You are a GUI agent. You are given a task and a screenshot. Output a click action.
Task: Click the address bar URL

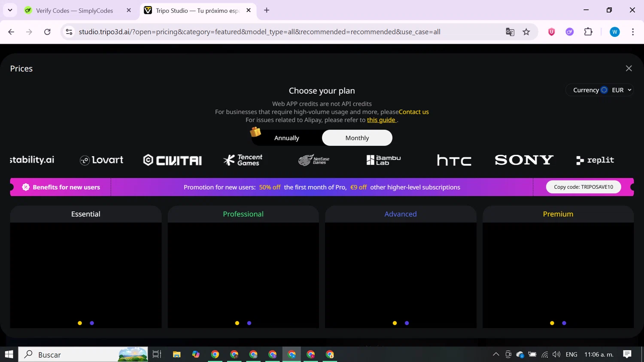[259, 32]
